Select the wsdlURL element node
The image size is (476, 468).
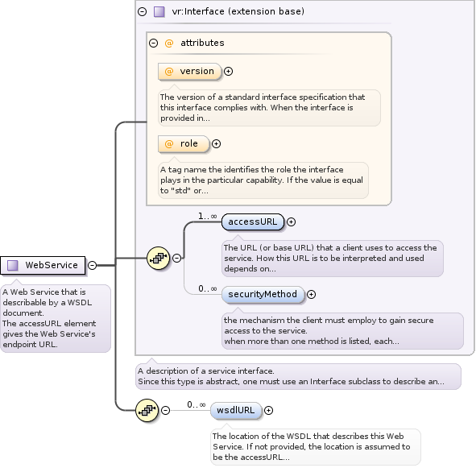pyautogui.click(x=236, y=411)
